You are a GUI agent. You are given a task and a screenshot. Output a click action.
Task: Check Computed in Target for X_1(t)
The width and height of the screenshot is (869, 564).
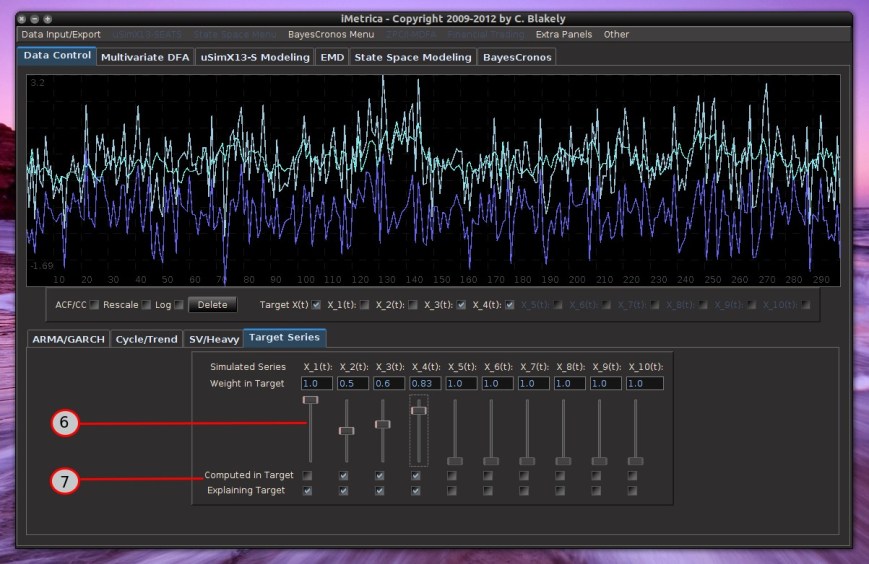pyautogui.click(x=308, y=476)
